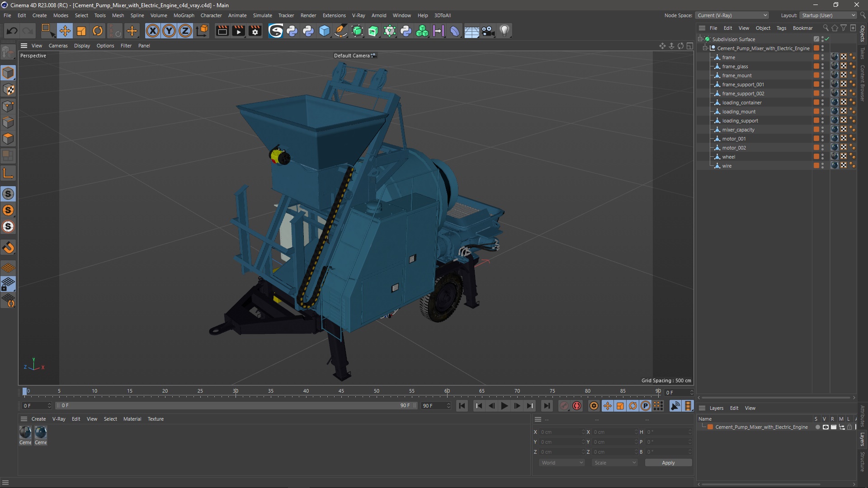Click the Light bulb icon
The image size is (868, 488).
(505, 31)
